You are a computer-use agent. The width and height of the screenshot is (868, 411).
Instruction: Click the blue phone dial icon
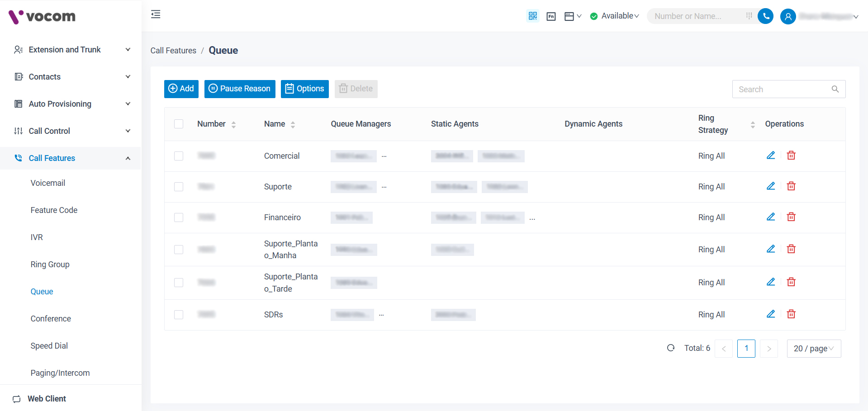765,16
